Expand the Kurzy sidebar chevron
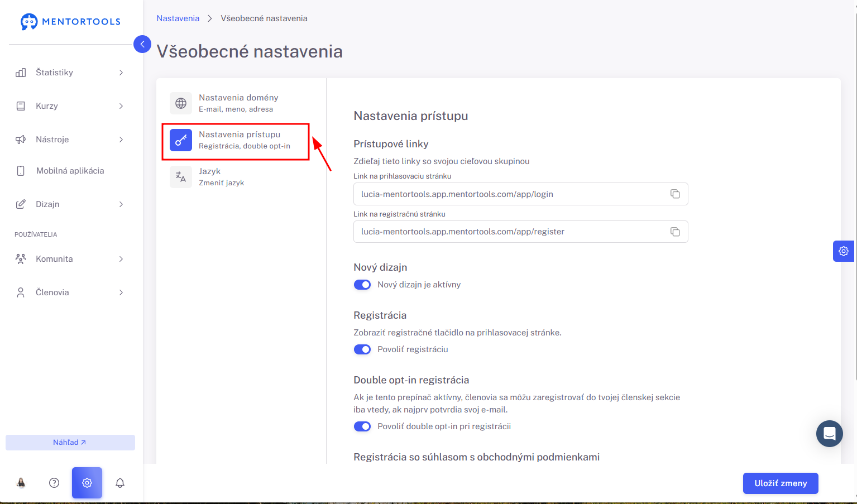857x504 pixels. (121, 106)
